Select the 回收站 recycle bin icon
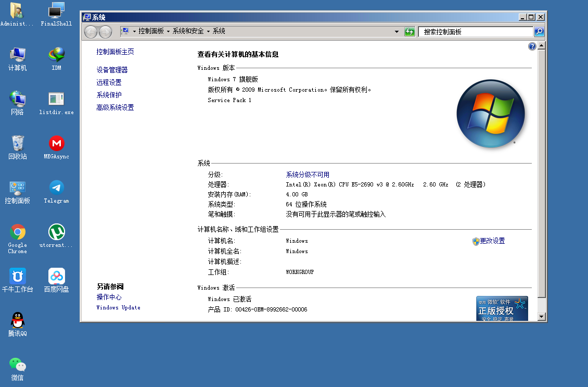Viewport: 588px width, 387px height. pyautogui.click(x=17, y=144)
